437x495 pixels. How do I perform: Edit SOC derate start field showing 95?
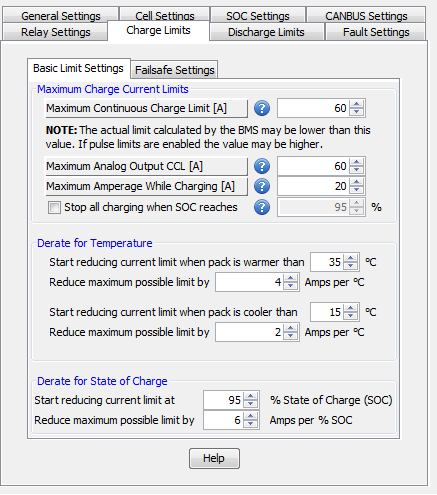(223, 400)
